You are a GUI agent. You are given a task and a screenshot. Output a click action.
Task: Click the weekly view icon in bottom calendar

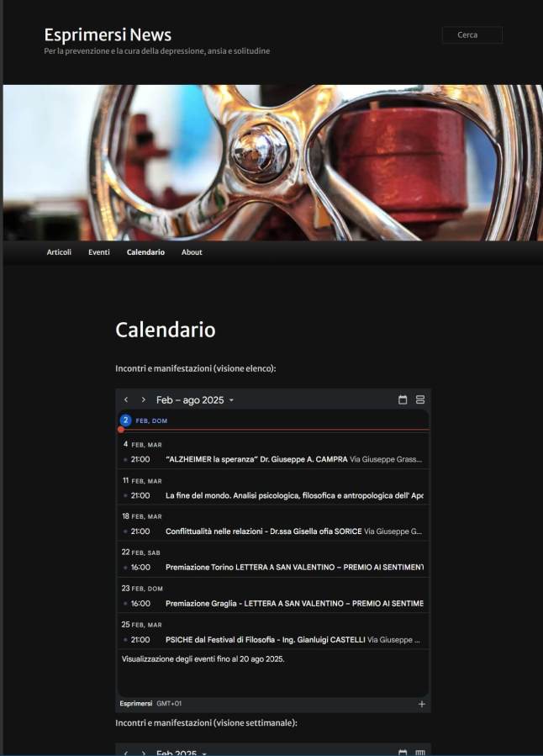tap(420, 752)
